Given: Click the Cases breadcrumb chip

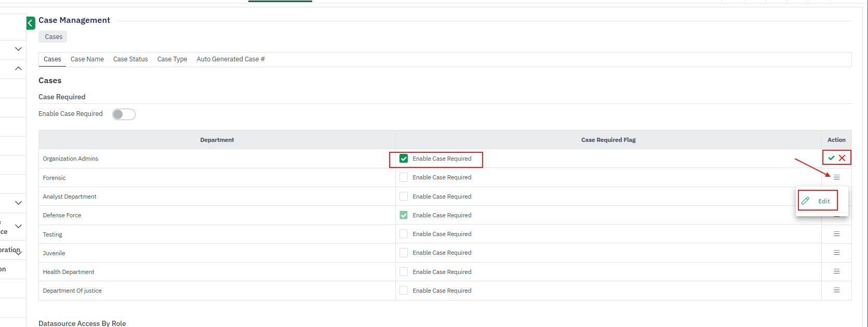Looking at the screenshot, I should click(x=53, y=37).
